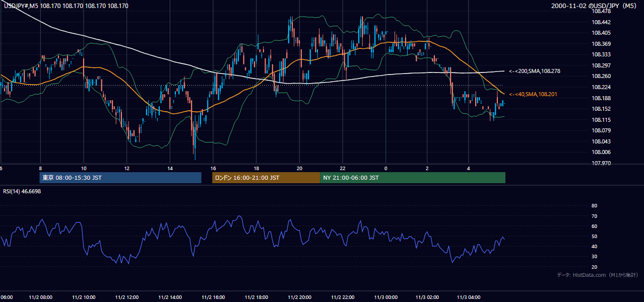Click the 108.079 price axis label
The height and width of the screenshot is (302, 644).
(602, 131)
